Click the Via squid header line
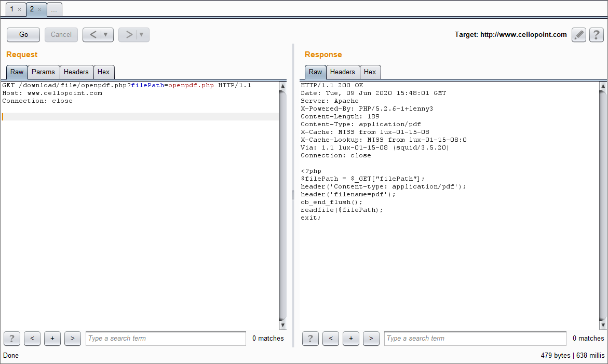This screenshot has height=364, width=608. coord(375,147)
